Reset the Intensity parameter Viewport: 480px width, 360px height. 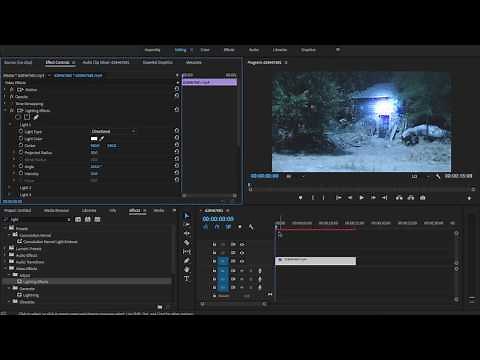click(177, 173)
